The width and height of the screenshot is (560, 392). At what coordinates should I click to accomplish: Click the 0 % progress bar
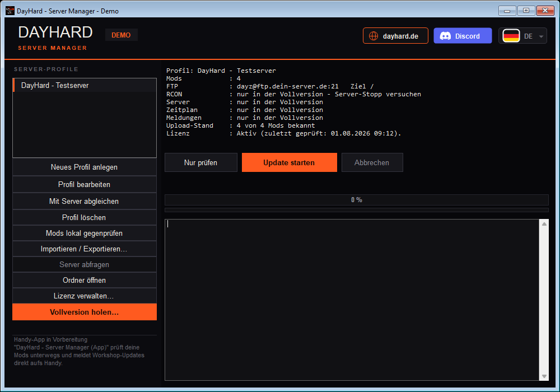pyautogui.click(x=356, y=200)
